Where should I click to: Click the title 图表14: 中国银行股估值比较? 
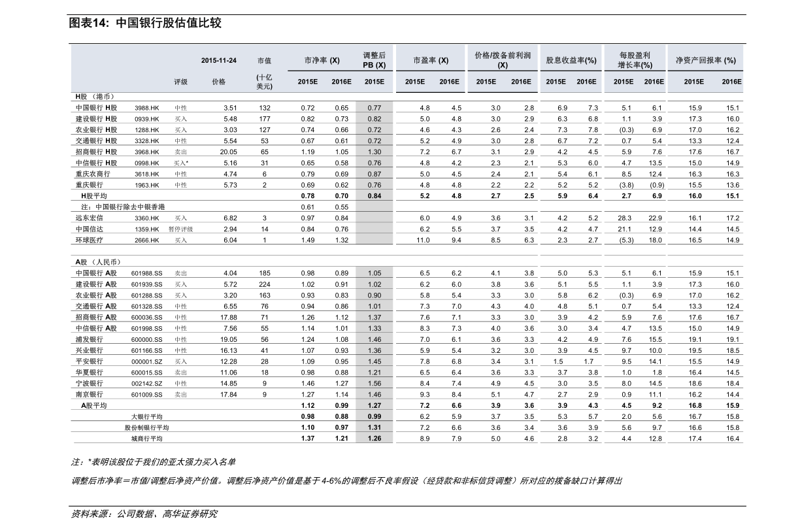(x=145, y=24)
